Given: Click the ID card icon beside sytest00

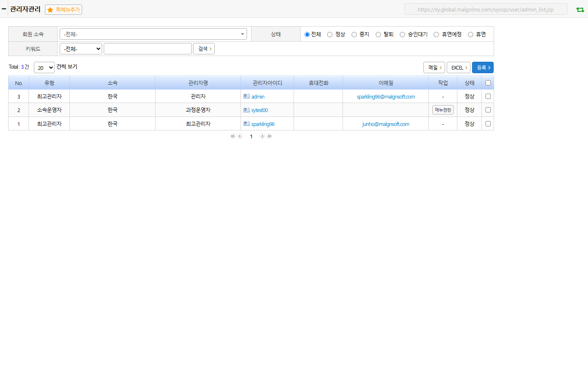Looking at the screenshot, I should click(x=247, y=110).
